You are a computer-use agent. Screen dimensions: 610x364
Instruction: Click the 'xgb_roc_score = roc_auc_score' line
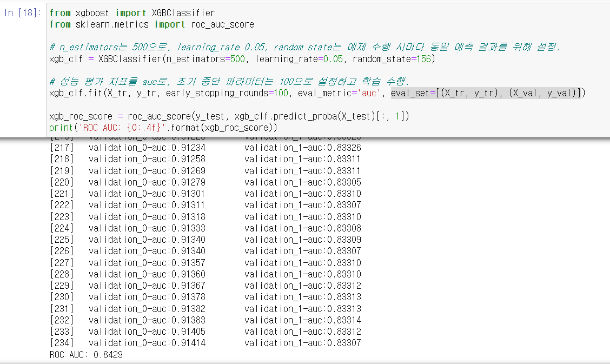point(229,116)
